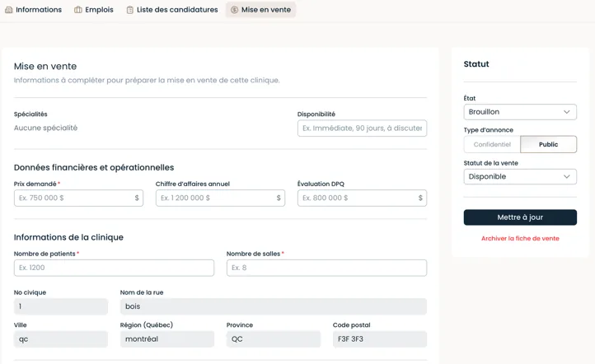Viewport: 595px width, 364px height.
Task: Set announcement type to Confidentiel
Action: pos(492,144)
